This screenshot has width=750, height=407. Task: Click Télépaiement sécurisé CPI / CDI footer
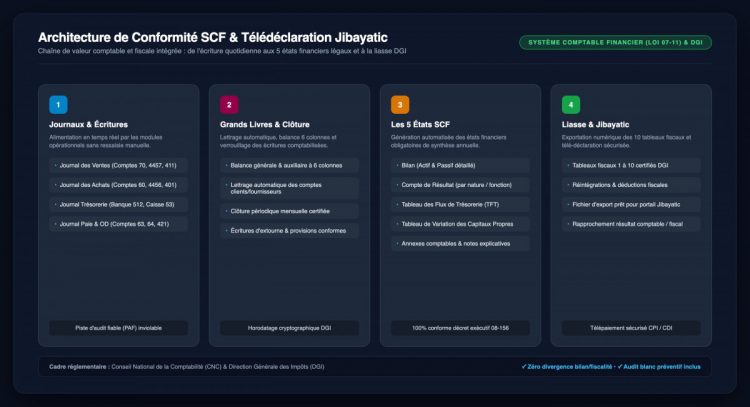click(631, 328)
